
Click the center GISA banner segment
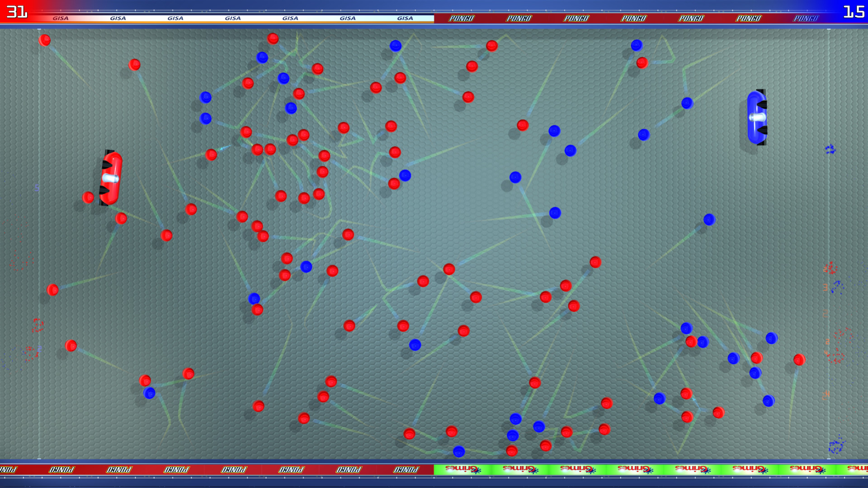point(232,19)
